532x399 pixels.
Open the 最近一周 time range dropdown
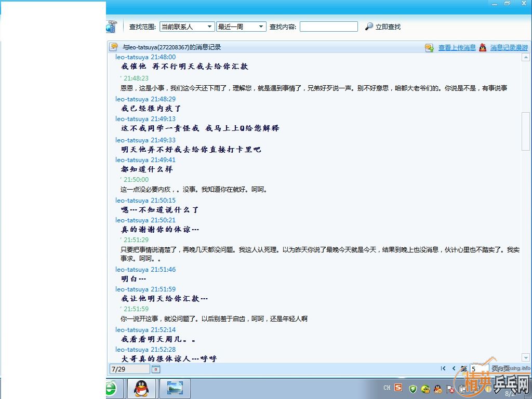pos(241,26)
